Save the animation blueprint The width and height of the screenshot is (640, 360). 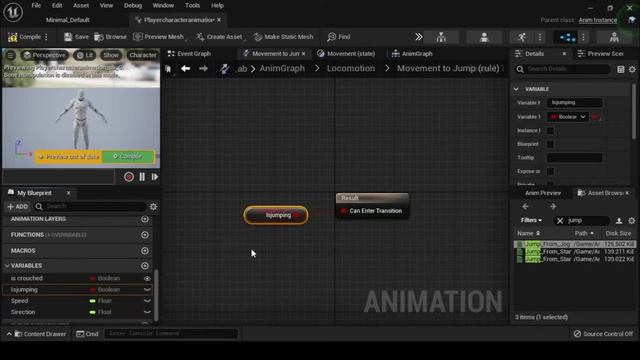[76, 37]
